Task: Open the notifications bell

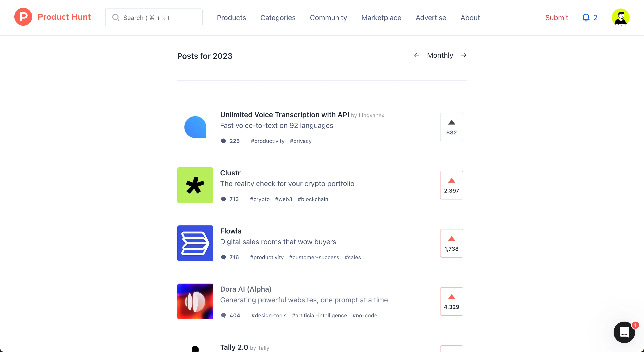Action: [x=586, y=17]
